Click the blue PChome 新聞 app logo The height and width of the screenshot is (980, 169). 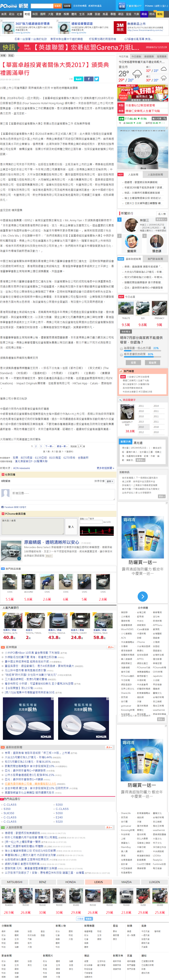pyautogui.click(x=122, y=6)
